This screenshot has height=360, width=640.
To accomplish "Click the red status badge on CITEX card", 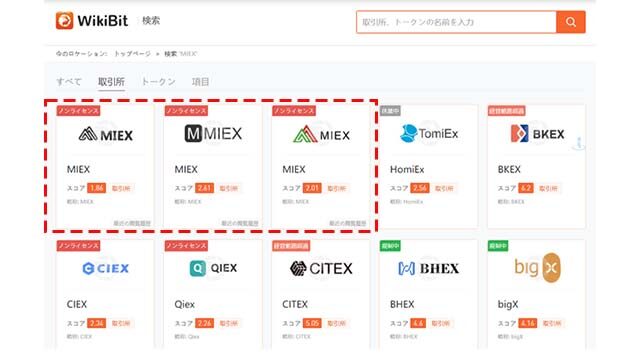I will [291, 246].
